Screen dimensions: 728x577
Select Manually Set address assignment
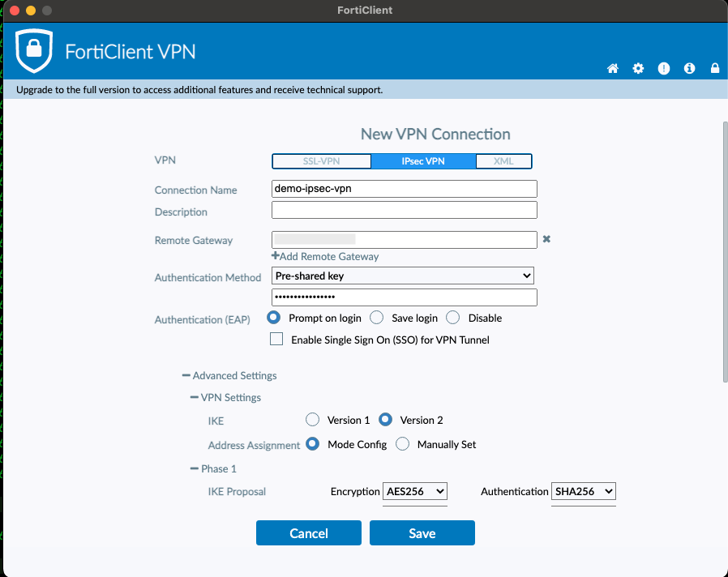tap(403, 444)
